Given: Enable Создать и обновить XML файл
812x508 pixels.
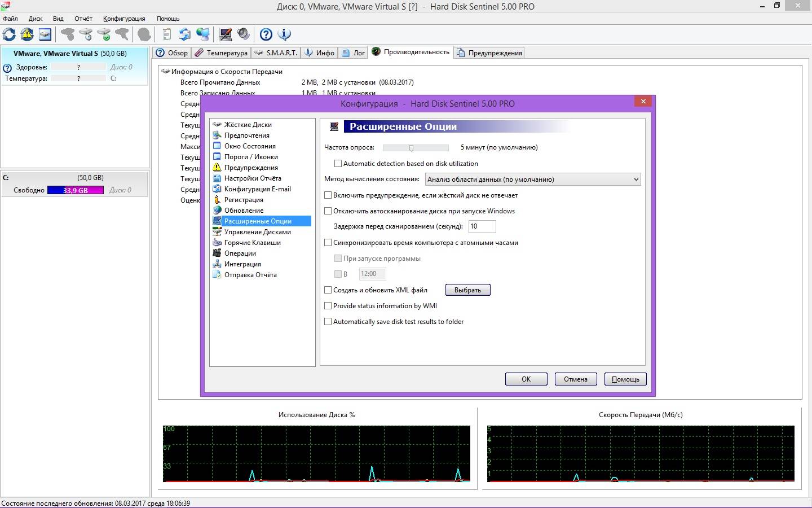Looking at the screenshot, I should pyautogui.click(x=328, y=290).
